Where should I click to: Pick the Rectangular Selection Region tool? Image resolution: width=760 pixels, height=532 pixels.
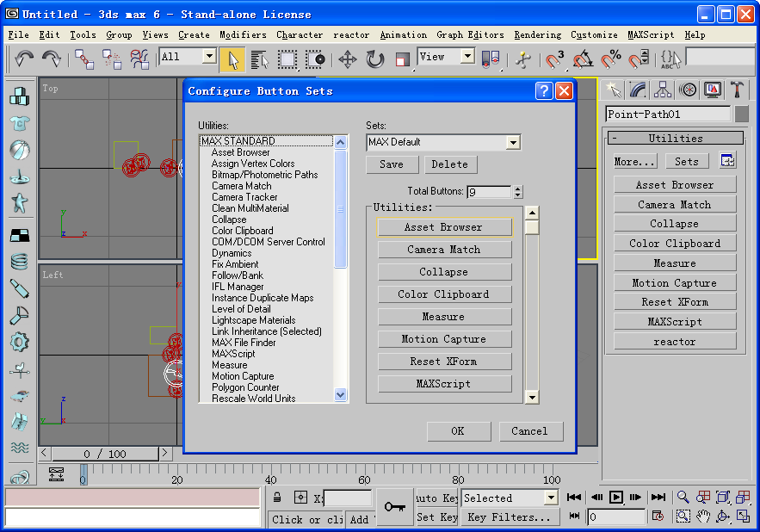(x=287, y=59)
